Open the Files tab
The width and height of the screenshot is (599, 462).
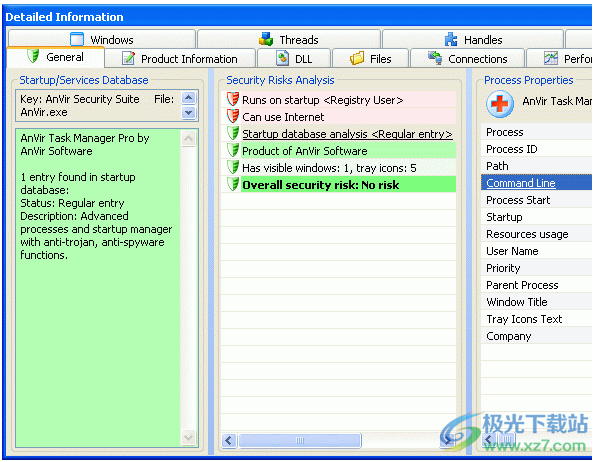371,58
